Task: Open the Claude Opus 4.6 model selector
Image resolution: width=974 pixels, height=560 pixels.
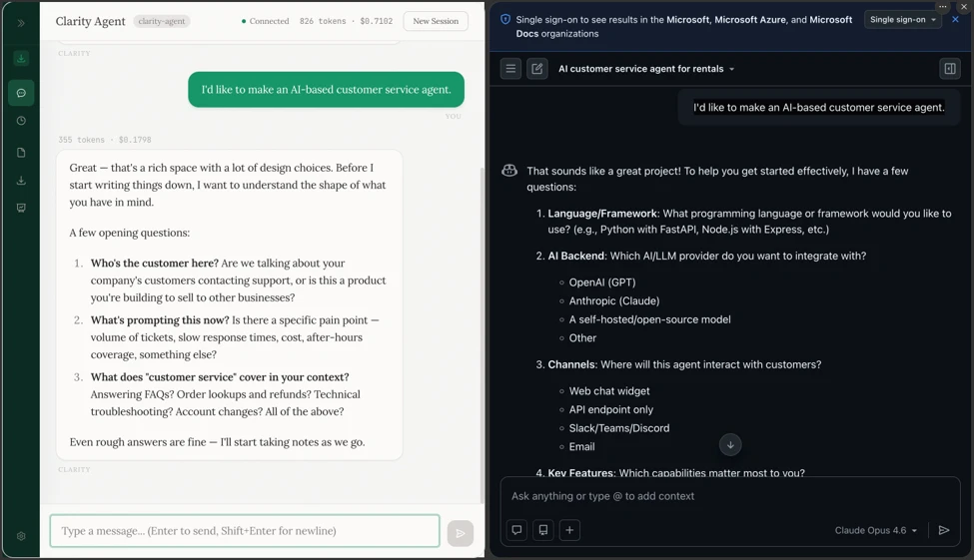Action: tap(875, 530)
